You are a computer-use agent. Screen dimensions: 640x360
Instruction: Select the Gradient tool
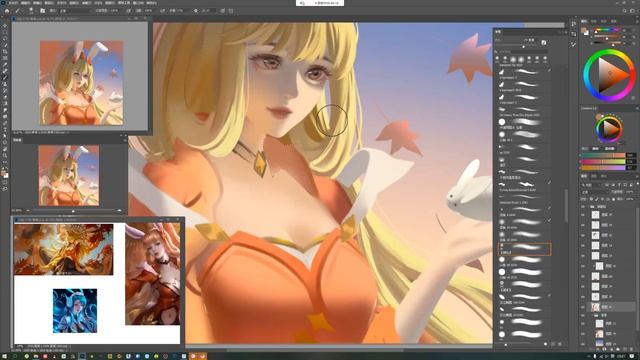coord(5,104)
